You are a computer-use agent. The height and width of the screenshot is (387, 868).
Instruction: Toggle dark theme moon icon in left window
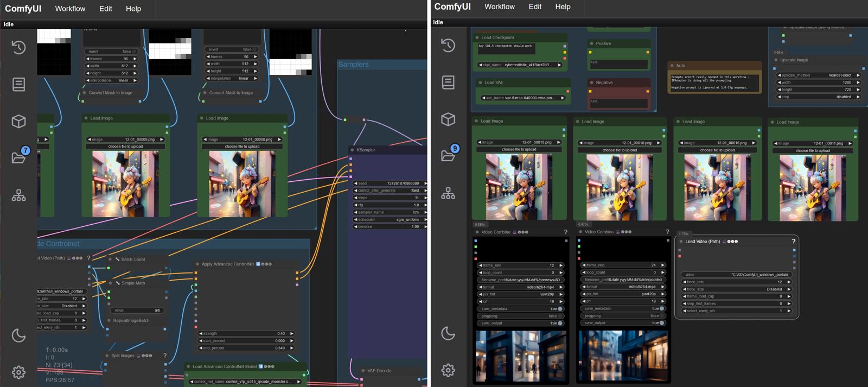click(18, 335)
